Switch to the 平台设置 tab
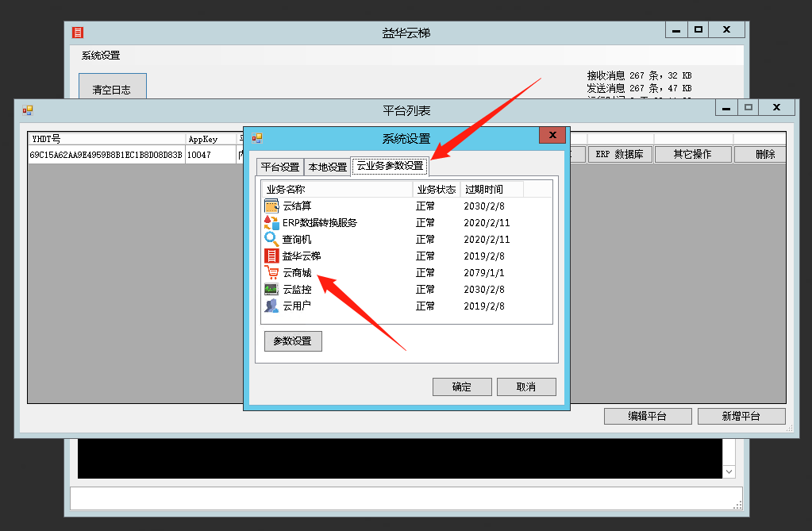This screenshot has width=812, height=531. [x=280, y=167]
